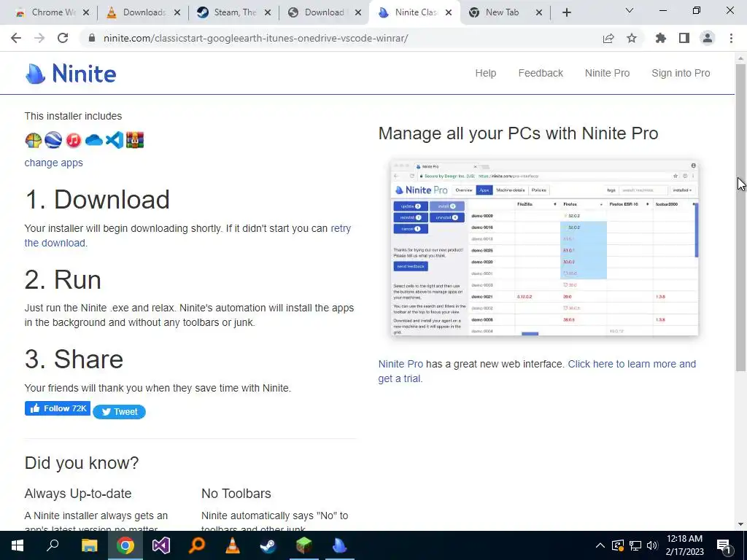Click the iTunes app icon
Viewport: 747px width, 560px height.
(74, 140)
